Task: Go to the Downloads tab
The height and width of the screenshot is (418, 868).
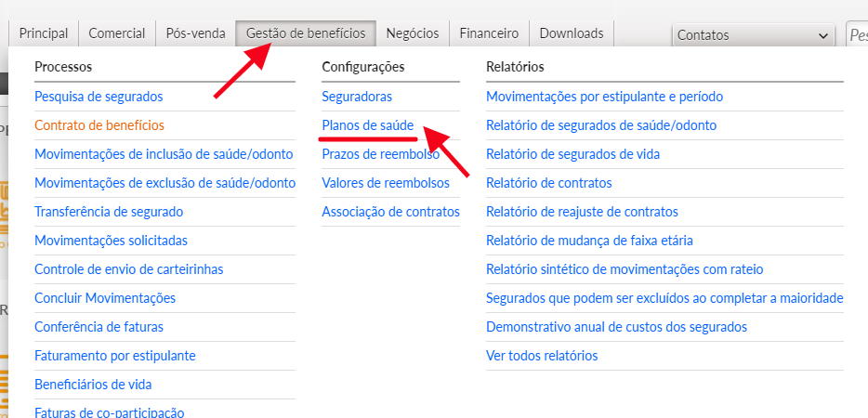Action: (x=571, y=33)
